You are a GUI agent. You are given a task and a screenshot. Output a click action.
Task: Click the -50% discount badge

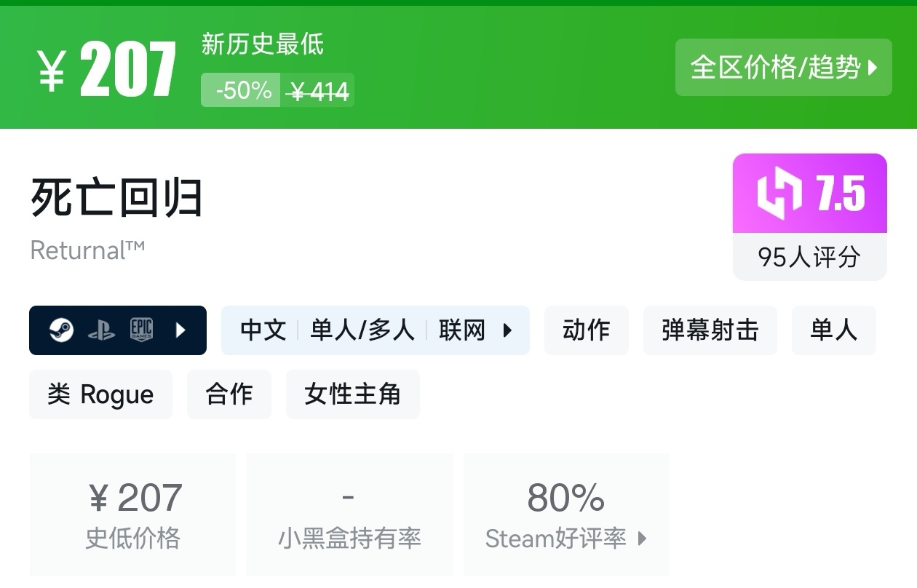(x=242, y=90)
